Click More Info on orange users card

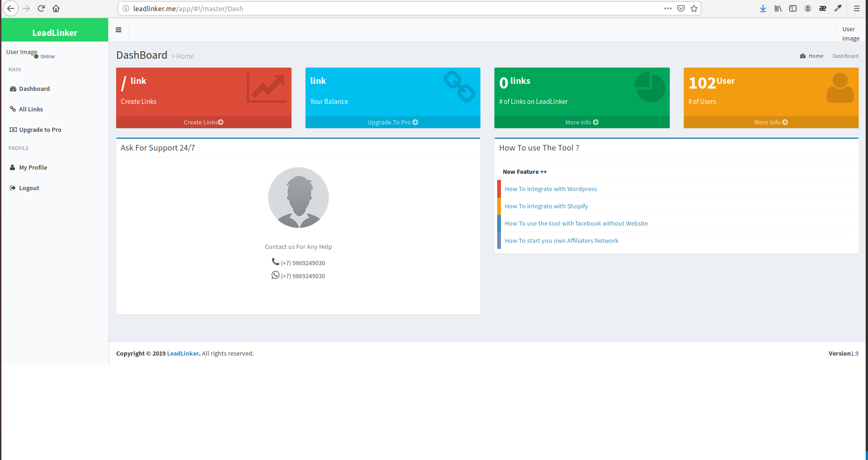coord(771,122)
